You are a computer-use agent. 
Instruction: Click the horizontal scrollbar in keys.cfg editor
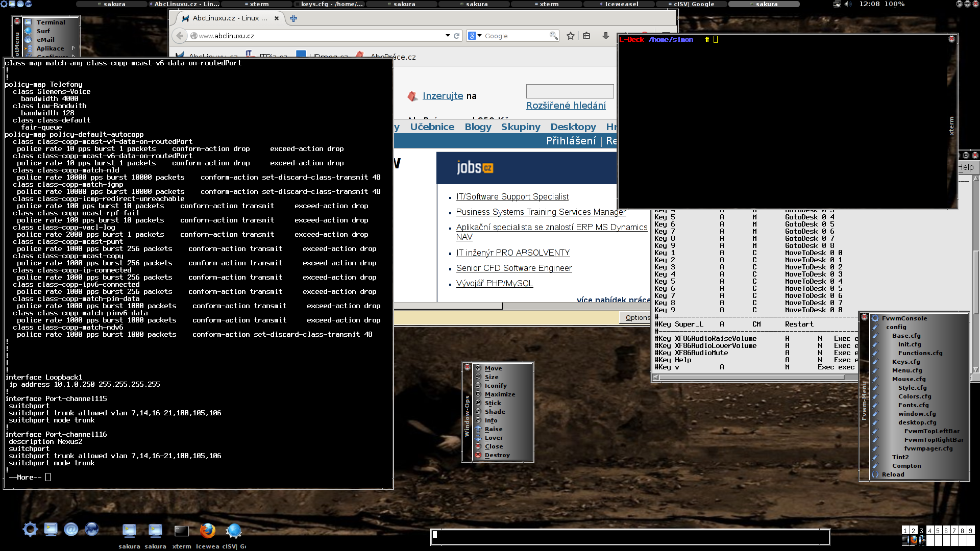[x=755, y=378]
